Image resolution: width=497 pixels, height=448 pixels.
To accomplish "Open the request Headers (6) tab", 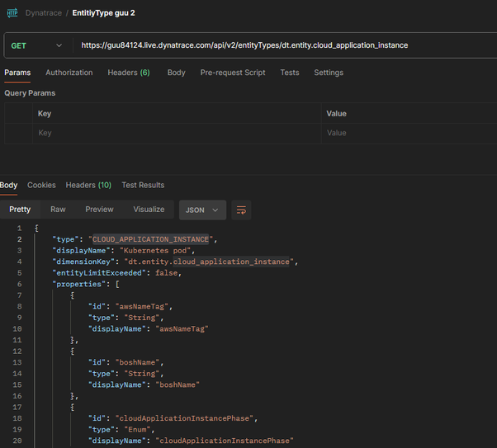I will click(x=128, y=73).
